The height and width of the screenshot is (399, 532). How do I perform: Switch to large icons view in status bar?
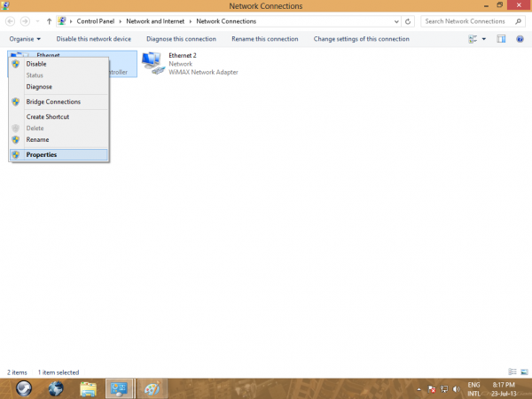click(524, 372)
